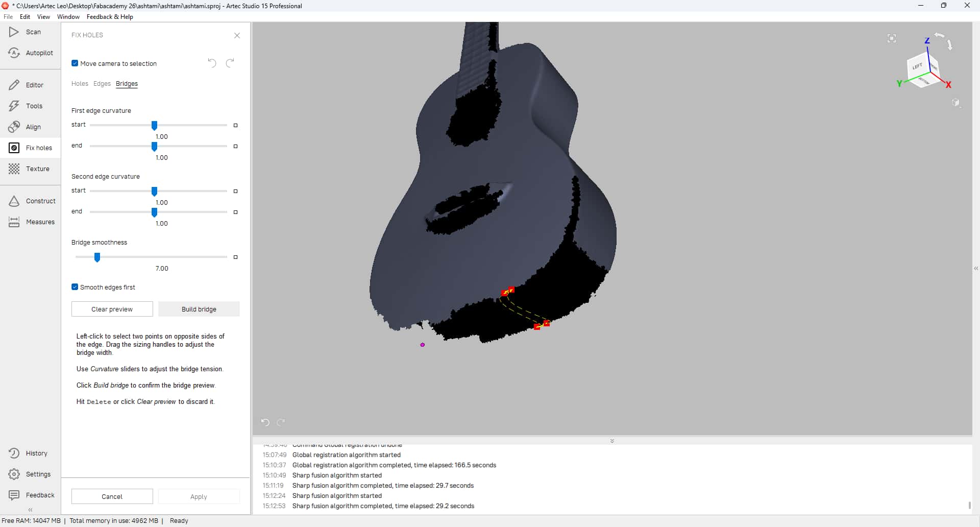
Task: Click the redo arrow in the 3D viewport
Action: [281, 422]
